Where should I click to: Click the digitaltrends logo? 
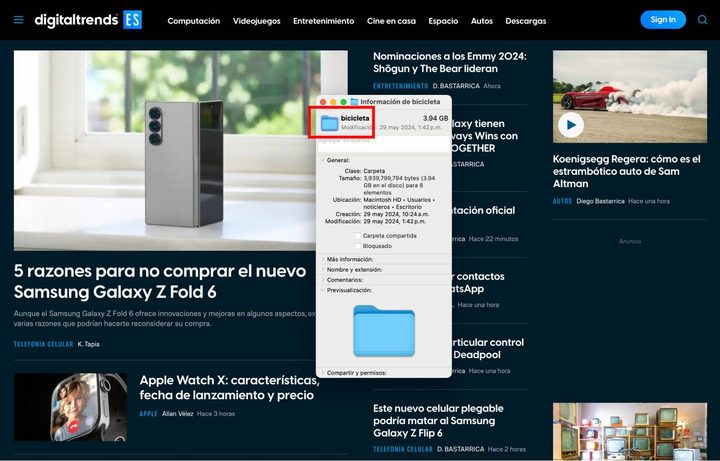click(x=76, y=20)
